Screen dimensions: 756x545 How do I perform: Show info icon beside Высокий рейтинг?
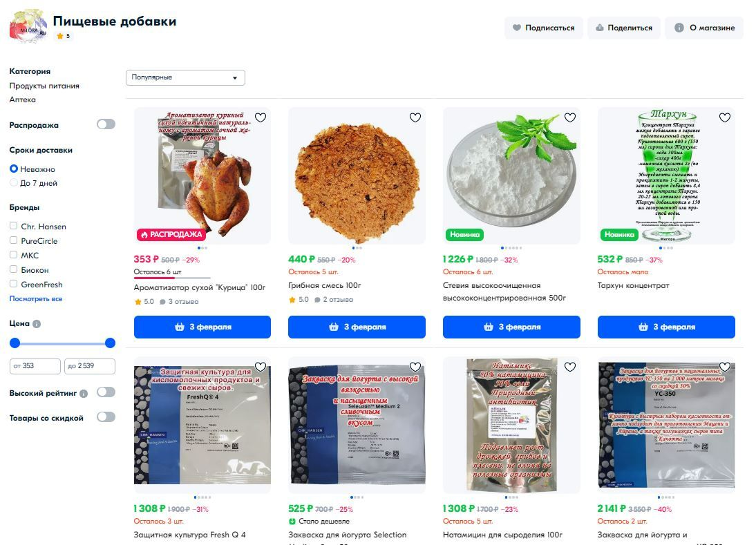[84, 394]
